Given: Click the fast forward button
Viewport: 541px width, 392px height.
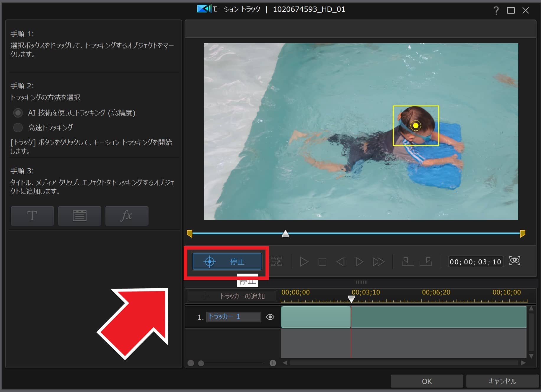Looking at the screenshot, I should point(378,262).
